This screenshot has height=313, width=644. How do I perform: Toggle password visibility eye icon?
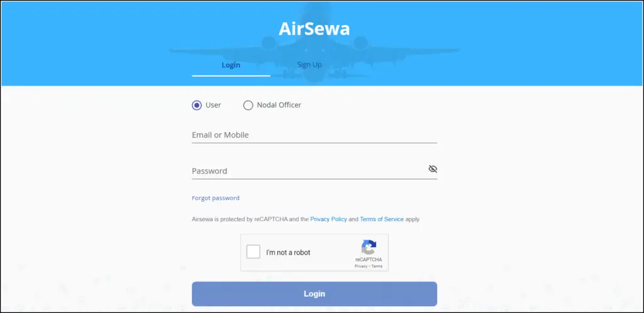tap(433, 169)
